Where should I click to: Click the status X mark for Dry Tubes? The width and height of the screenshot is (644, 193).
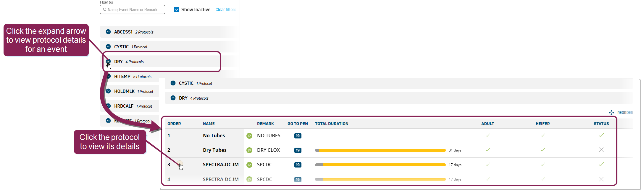coord(601,150)
